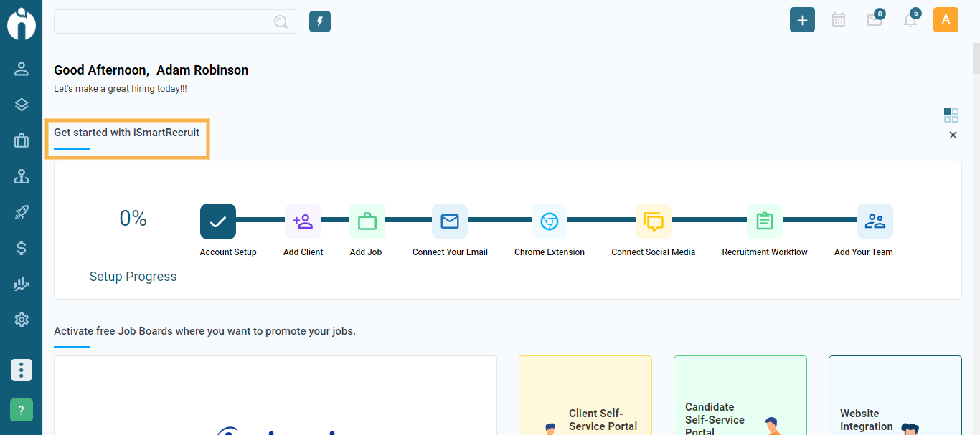Open the Clients icon in sidebar

tap(22, 176)
